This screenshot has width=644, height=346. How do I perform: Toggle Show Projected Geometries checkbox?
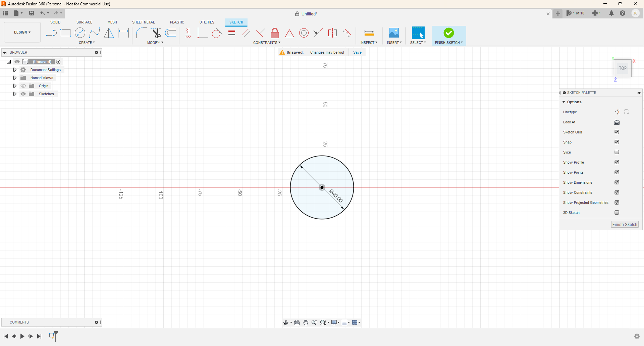click(617, 203)
